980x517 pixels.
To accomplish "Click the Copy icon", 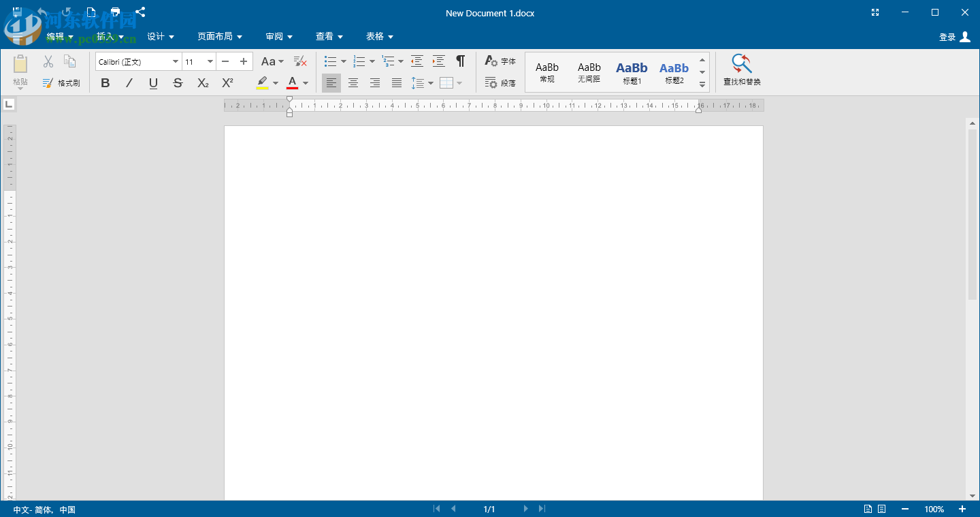I will pyautogui.click(x=69, y=61).
